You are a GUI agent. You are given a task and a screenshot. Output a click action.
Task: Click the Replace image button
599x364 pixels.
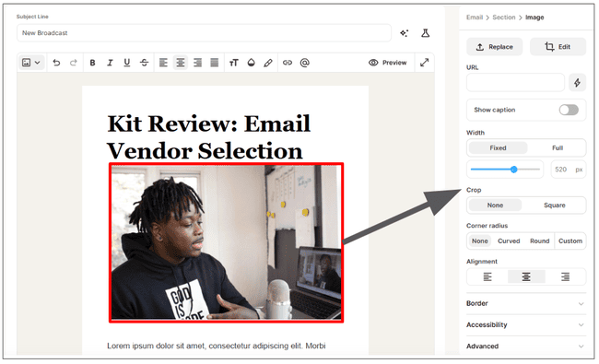click(x=494, y=47)
